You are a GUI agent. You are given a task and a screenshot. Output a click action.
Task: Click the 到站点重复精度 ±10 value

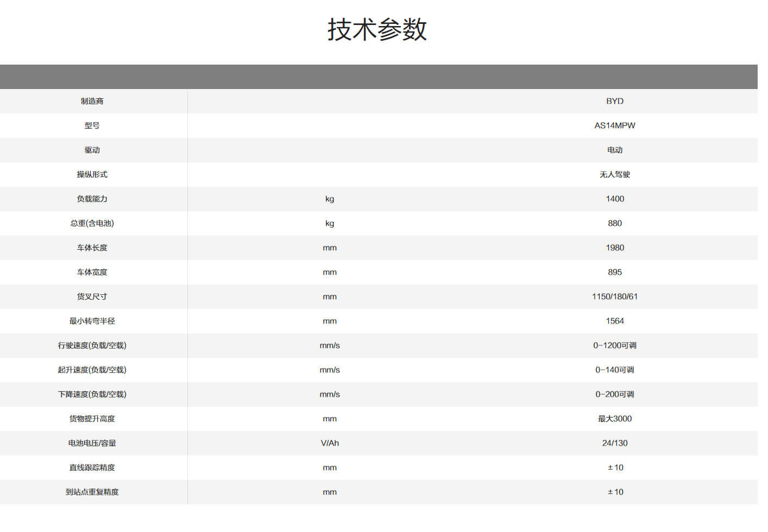tap(615, 492)
